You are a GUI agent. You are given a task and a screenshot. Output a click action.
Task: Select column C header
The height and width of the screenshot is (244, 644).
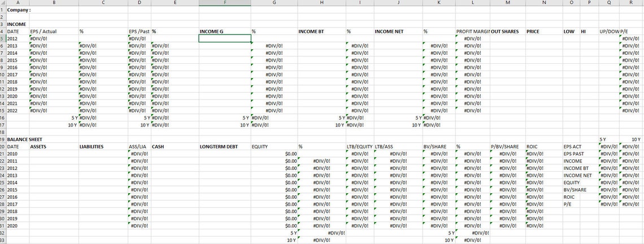[x=103, y=3]
